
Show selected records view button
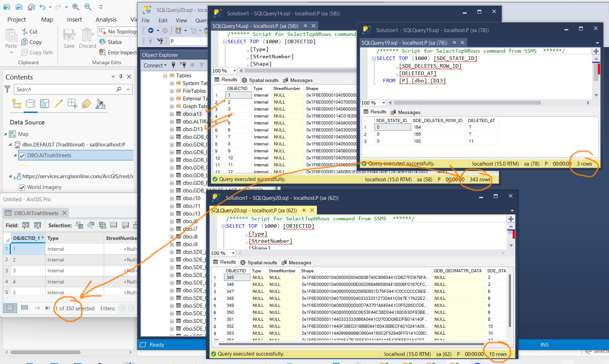(24, 308)
